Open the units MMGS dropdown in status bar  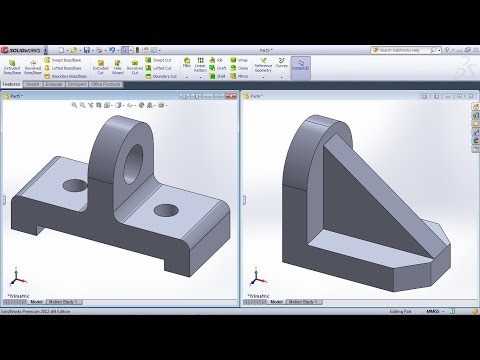[443, 311]
